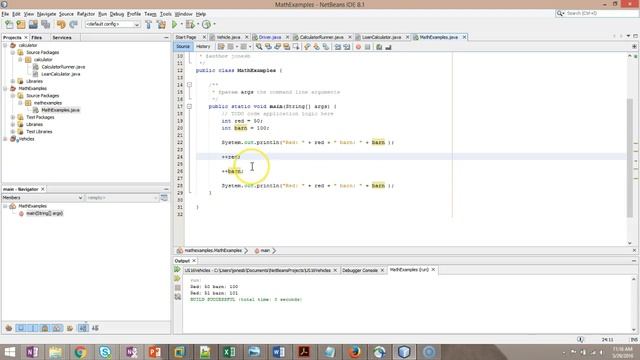Click the Stop Macro Recording square icon
This screenshot has height=360, width=640.
pos(367,47)
